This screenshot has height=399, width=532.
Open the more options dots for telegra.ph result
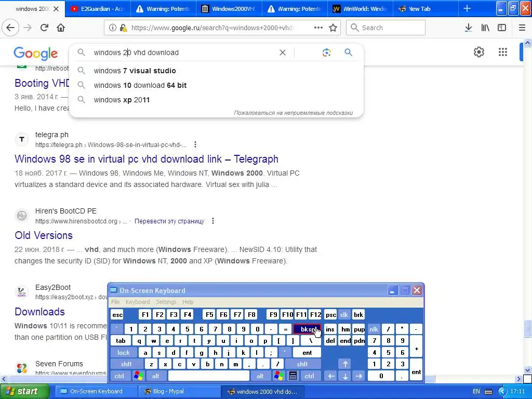click(195, 144)
